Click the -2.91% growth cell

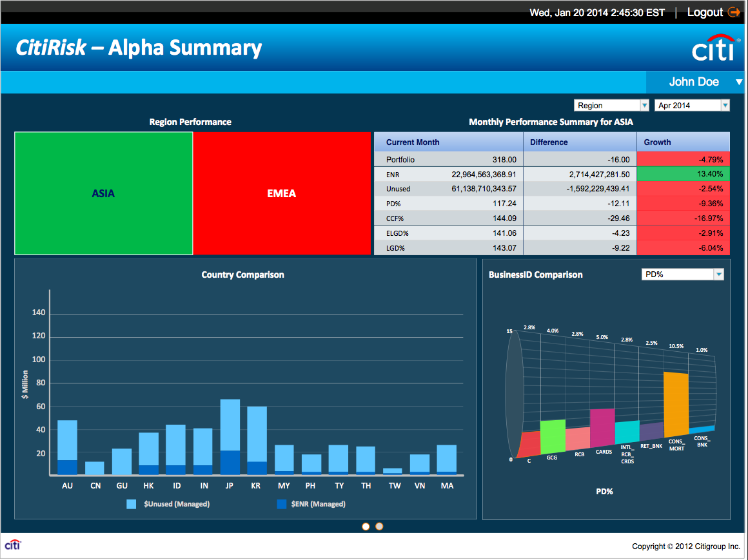[x=683, y=233]
